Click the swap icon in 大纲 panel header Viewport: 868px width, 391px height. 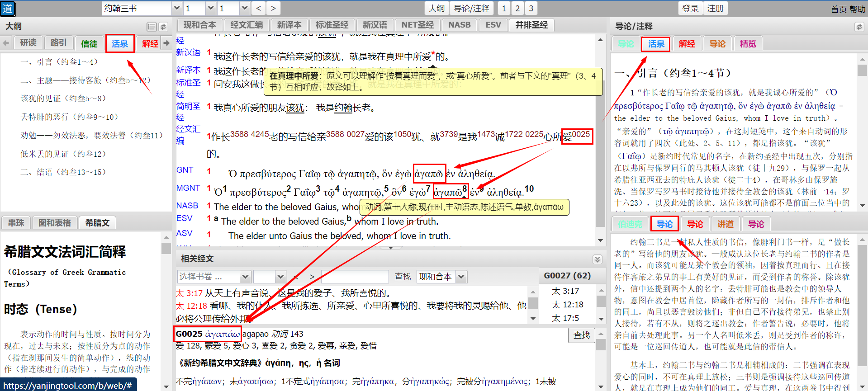pyautogui.click(x=163, y=27)
